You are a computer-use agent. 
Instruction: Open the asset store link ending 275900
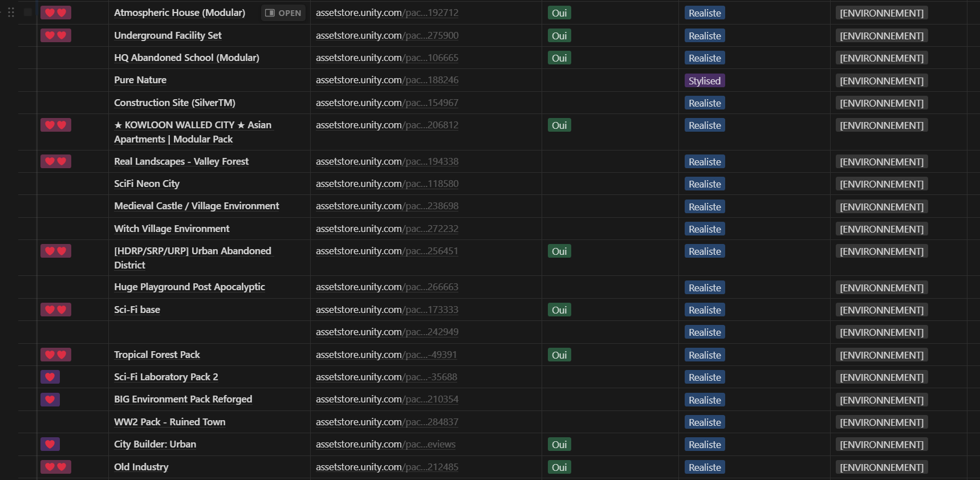coord(387,35)
